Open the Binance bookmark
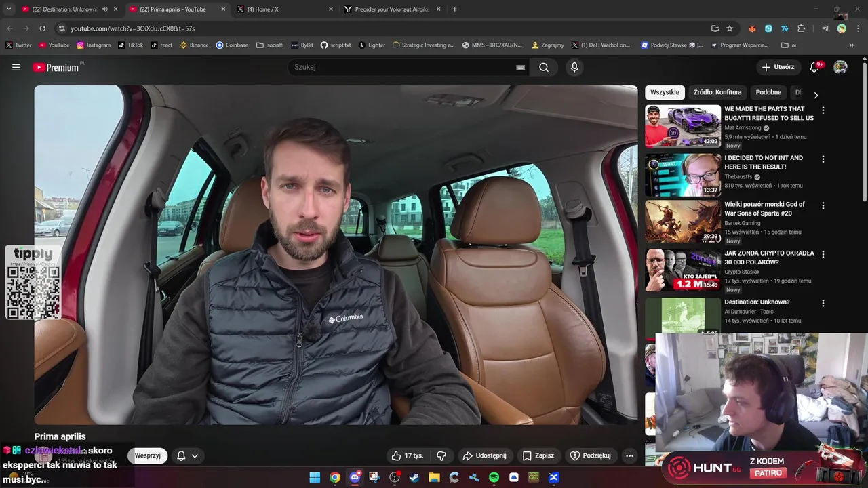The width and height of the screenshot is (868, 488). pyautogui.click(x=194, y=45)
